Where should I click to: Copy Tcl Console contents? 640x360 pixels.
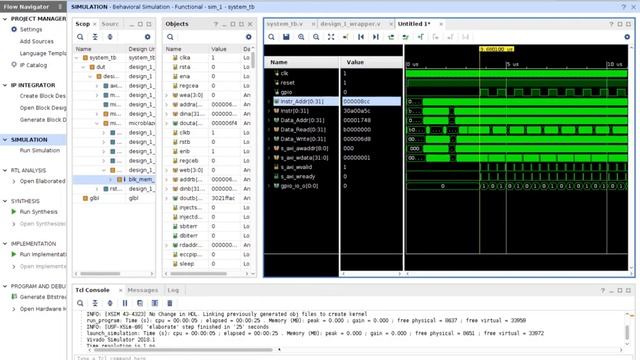140,303
